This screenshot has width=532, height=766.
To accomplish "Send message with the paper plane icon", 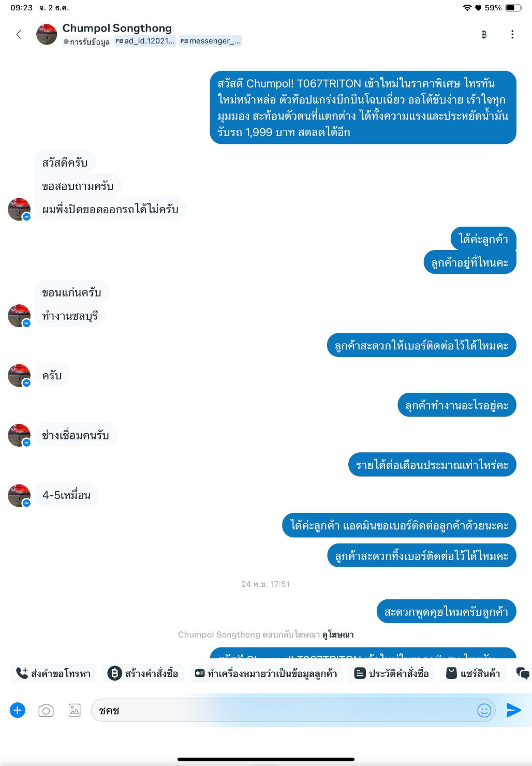I will (513, 710).
